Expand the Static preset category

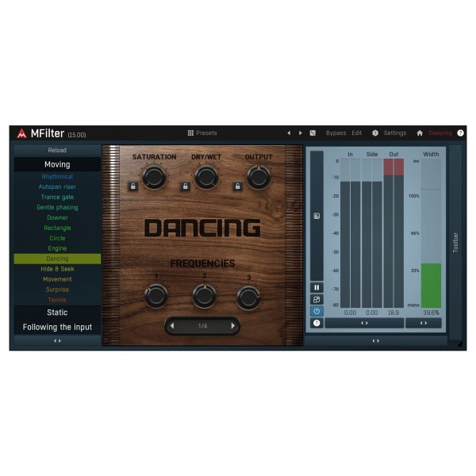point(57,313)
